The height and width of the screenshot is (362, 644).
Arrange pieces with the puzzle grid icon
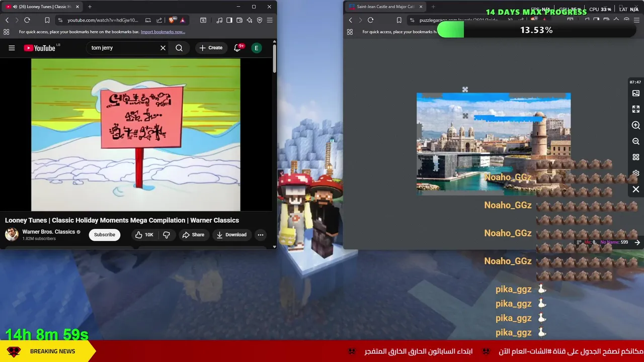click(x=636, y=157)
